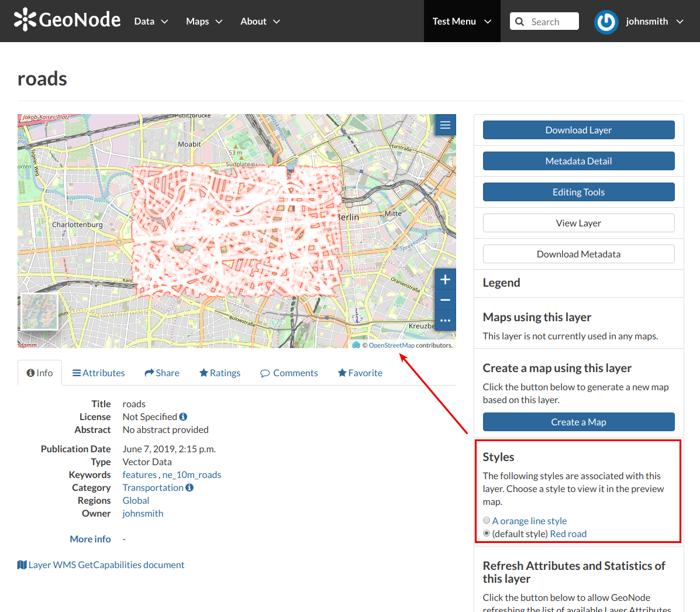This screenshot has width=700, height=612.
Task: Expand the Data menu
Action: pos(151,22)
